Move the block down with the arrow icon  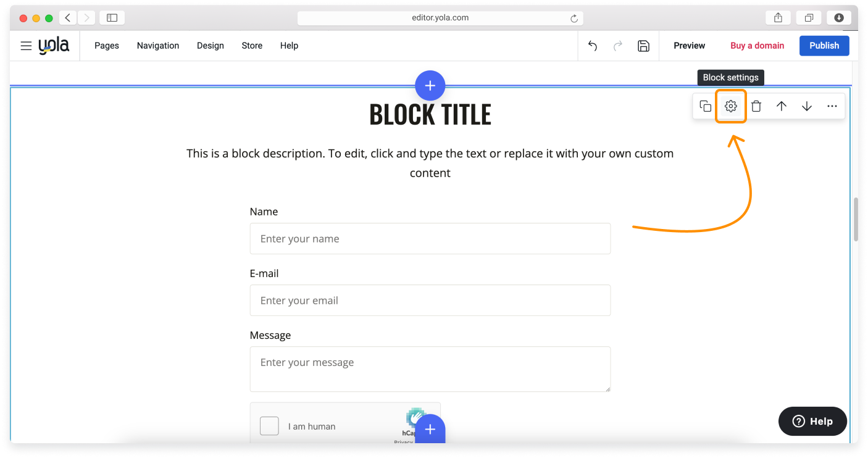[807, 106]
